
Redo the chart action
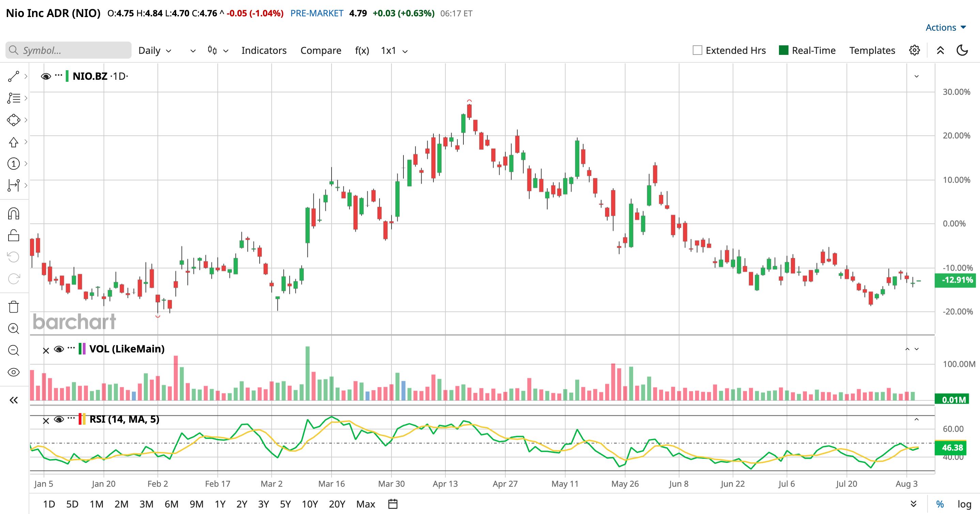coord(14,279)
